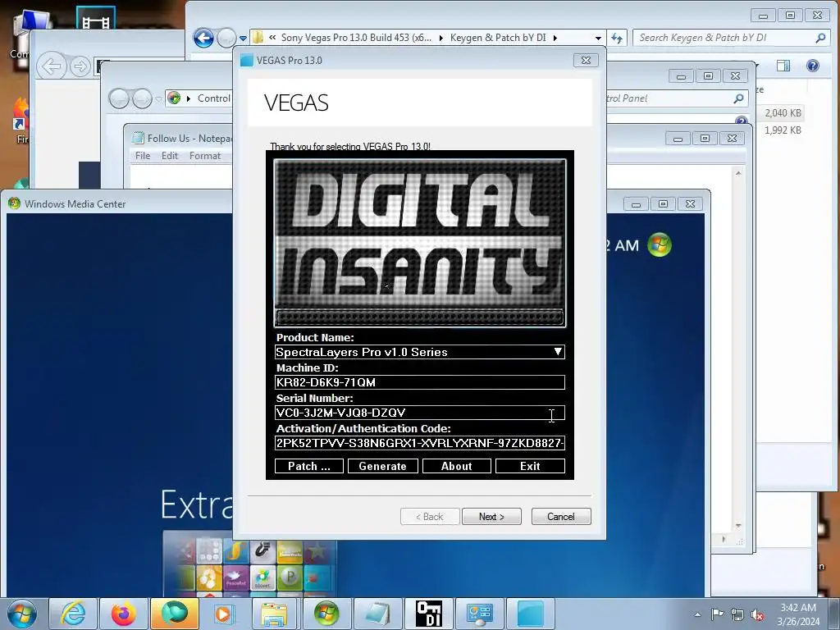Open the Windows Start button
The width and height of the screenshot is (840, 630).
click(x=21, y=614)
